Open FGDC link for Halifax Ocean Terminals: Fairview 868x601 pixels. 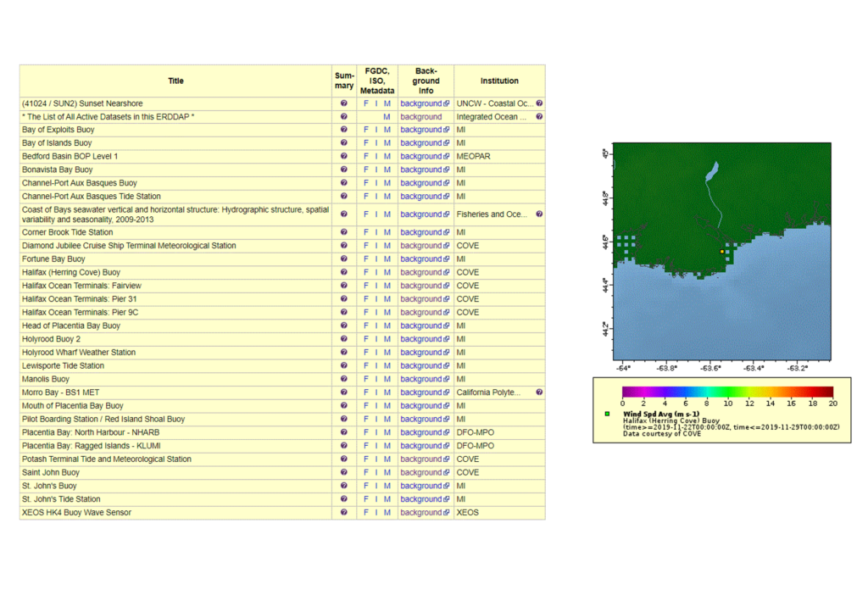tap(366, 286)
